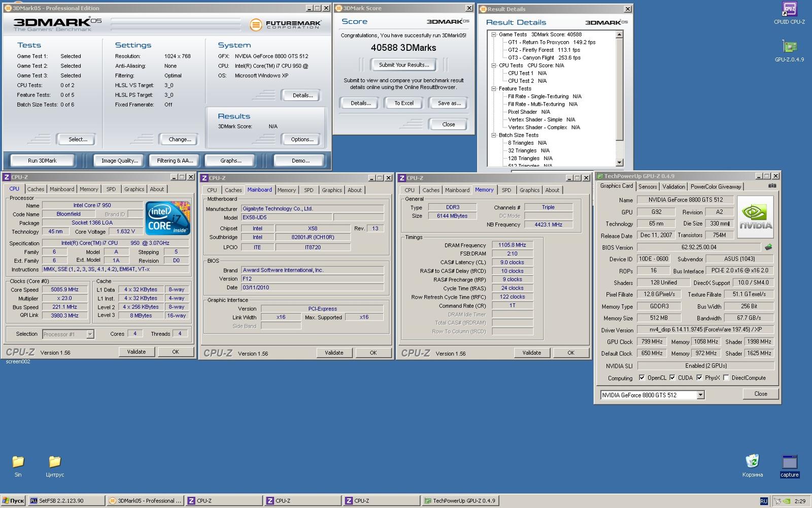Click scroll down arrow in Result Details
Image resolution: width=812 pixels, height=508 pixels.
pyautogui.click(x=619, y=163)
